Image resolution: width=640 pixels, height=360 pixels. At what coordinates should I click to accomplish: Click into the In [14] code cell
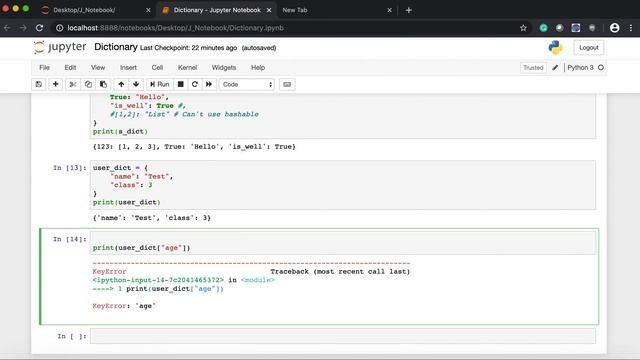click(x=343, y=243)
